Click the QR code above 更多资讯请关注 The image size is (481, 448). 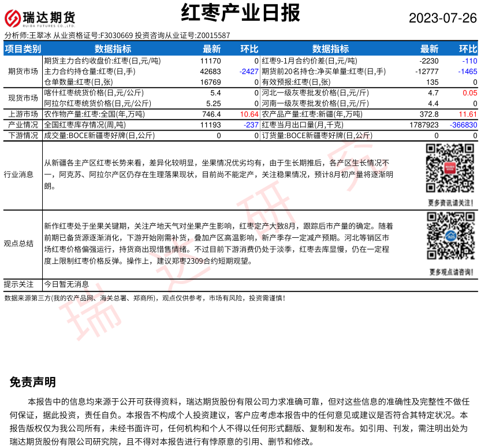coord(450,167)
